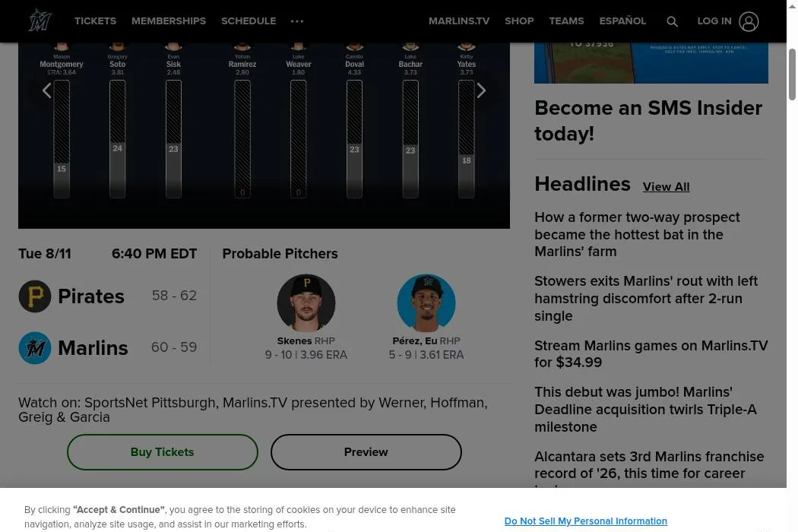The height and width of the screenshot is (532, 798).
Task: Click the page vertical scrollbar thumb
Action: tap(792, 74)
